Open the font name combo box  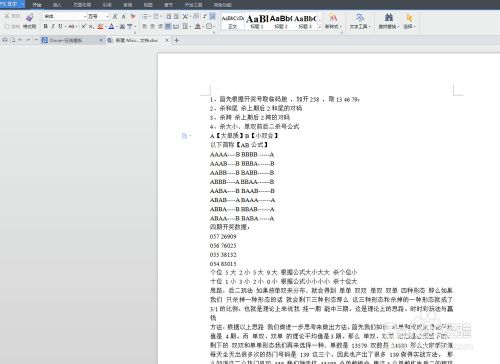point(65,16)
